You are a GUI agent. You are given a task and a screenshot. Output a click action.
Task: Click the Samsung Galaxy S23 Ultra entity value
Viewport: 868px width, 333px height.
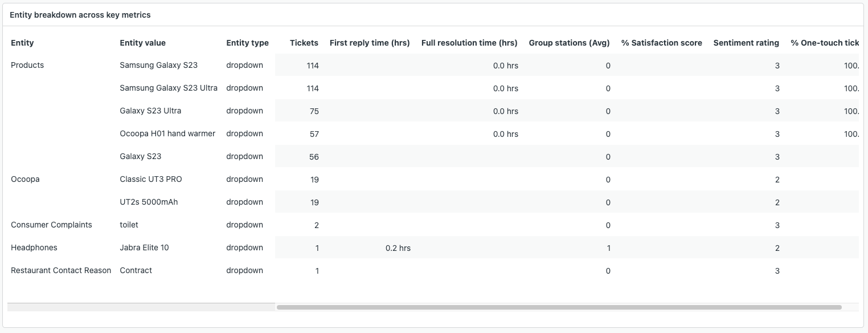coord(169,88)
